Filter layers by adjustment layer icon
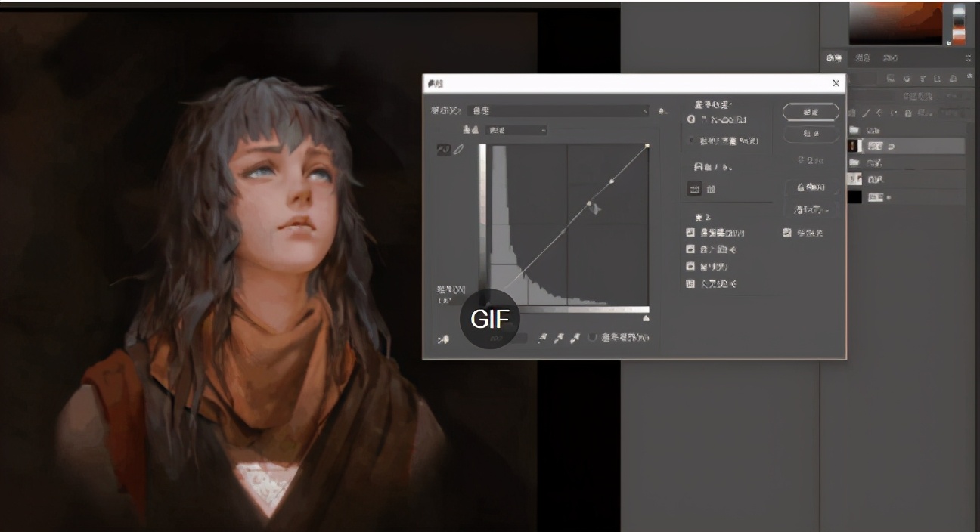Screen dimensions: 980x532 [907, 78]
